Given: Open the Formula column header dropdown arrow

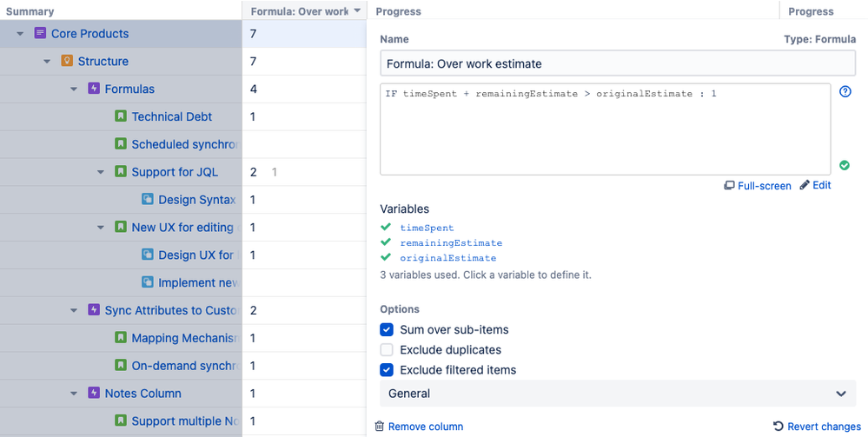Looking at the screenshot, I should 357,11.
